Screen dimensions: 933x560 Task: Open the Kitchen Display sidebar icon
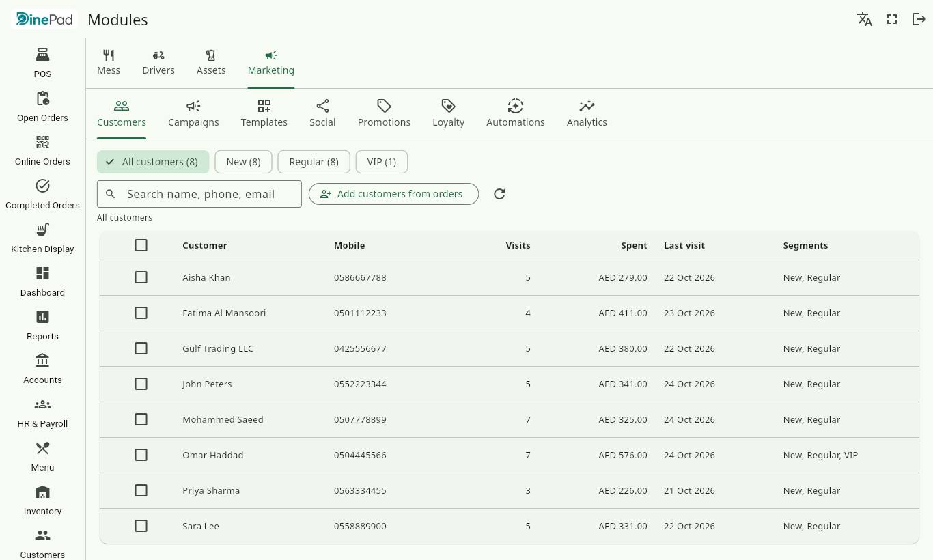(42, 229)
